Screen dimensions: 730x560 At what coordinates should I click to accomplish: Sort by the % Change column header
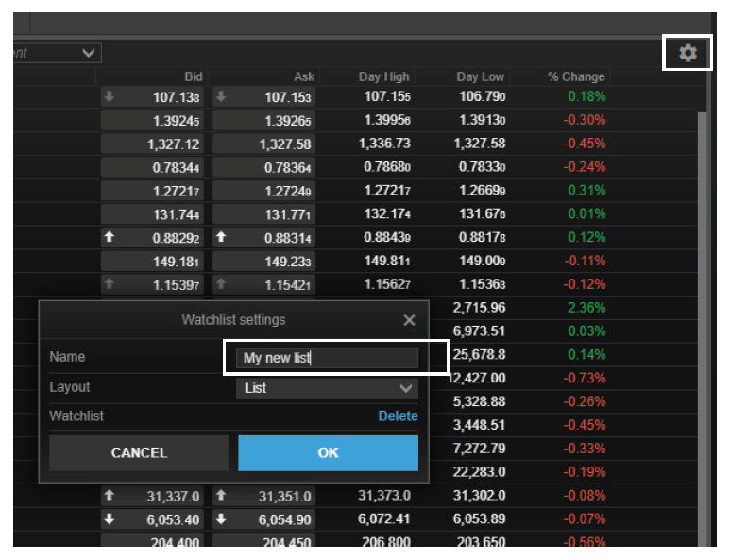click(x=576, y=76)
